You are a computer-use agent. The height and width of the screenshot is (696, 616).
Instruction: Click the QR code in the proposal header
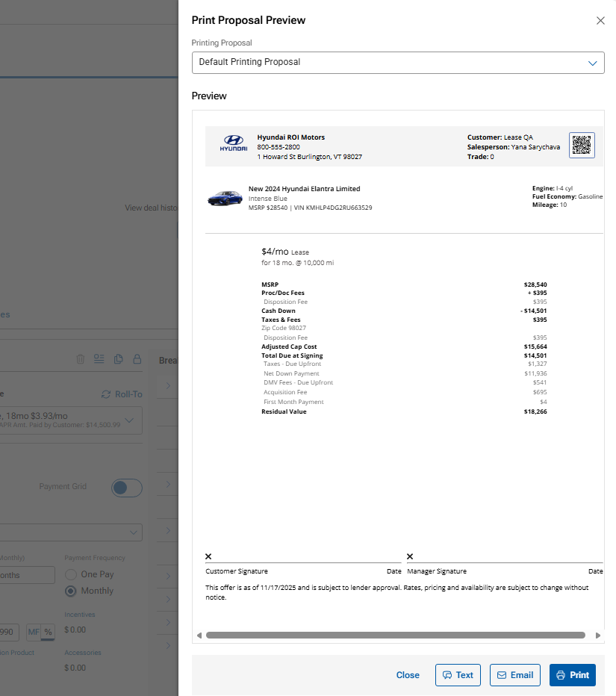click(582, 145)
